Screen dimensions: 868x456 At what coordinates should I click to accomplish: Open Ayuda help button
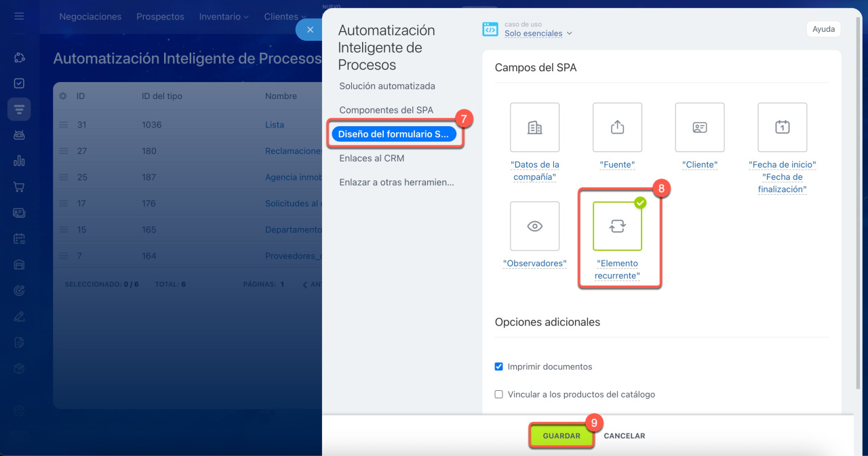[x=823, y=29]
